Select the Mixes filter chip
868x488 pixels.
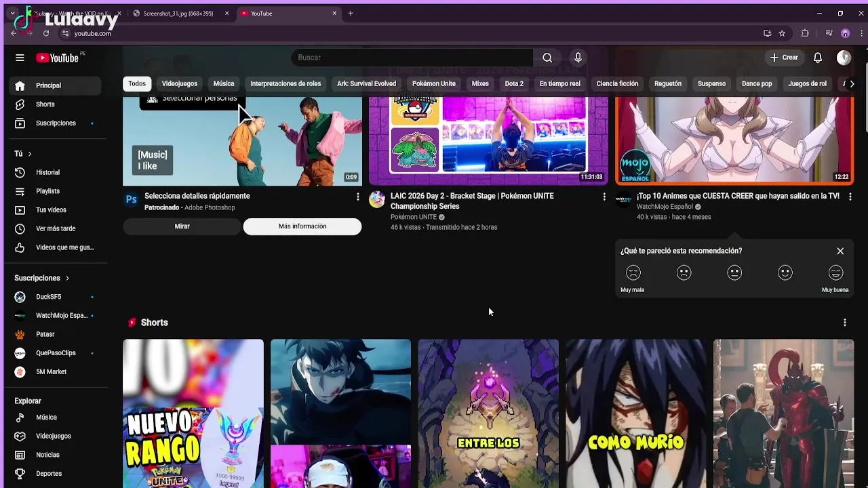click(x=480, y=84)
